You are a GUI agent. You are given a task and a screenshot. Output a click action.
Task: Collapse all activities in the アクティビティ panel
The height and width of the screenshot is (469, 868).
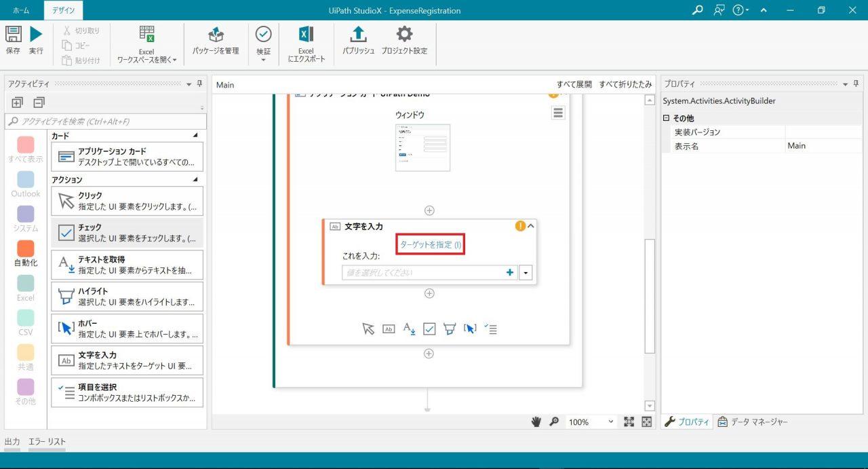point(39,102)
